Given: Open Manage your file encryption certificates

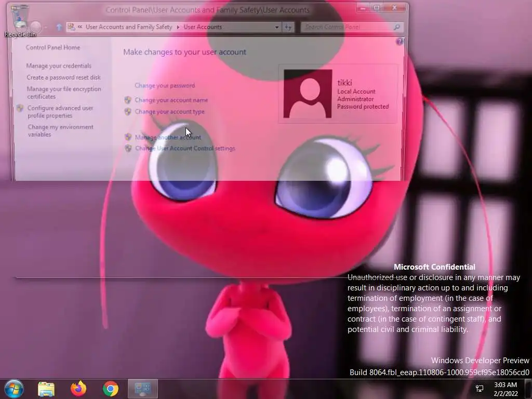Looking at the screenshot, I should (x=64, y=92).
